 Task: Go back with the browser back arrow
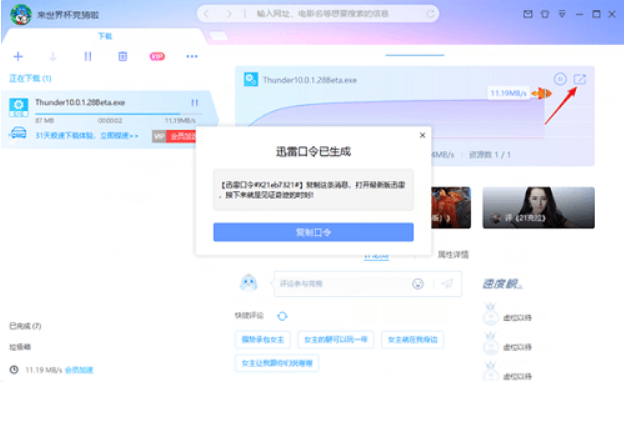pyautogui.click(x=206, y=14)
